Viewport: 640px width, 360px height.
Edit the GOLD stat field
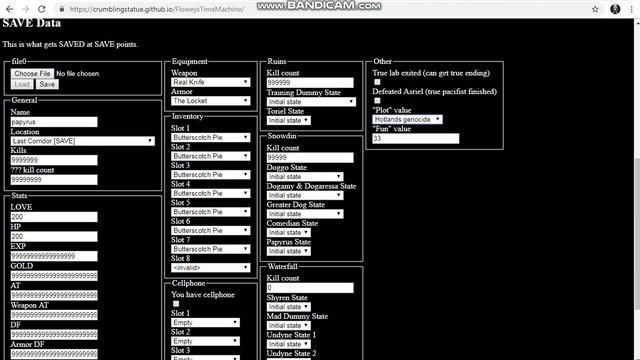[54, 276]
